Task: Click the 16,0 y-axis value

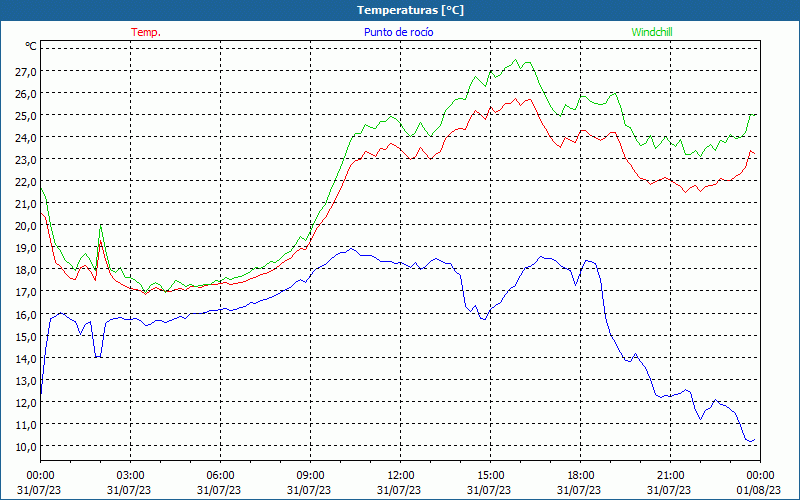Action: click(x=26, y=314)
